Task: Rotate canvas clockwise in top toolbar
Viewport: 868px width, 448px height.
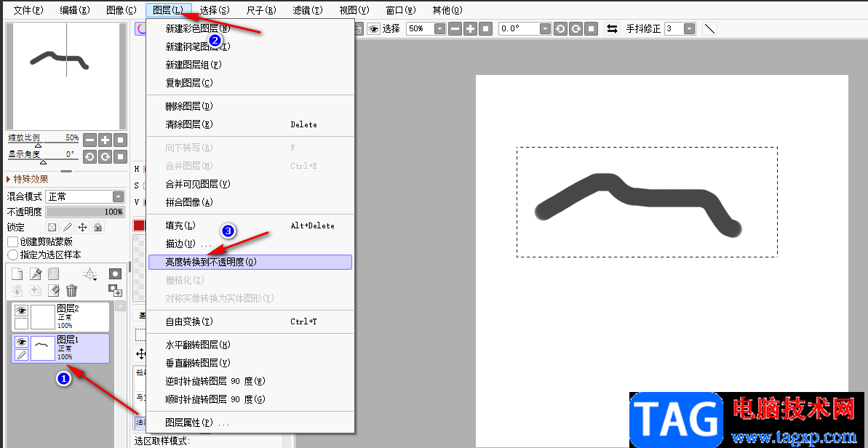Action: [576, 29]
